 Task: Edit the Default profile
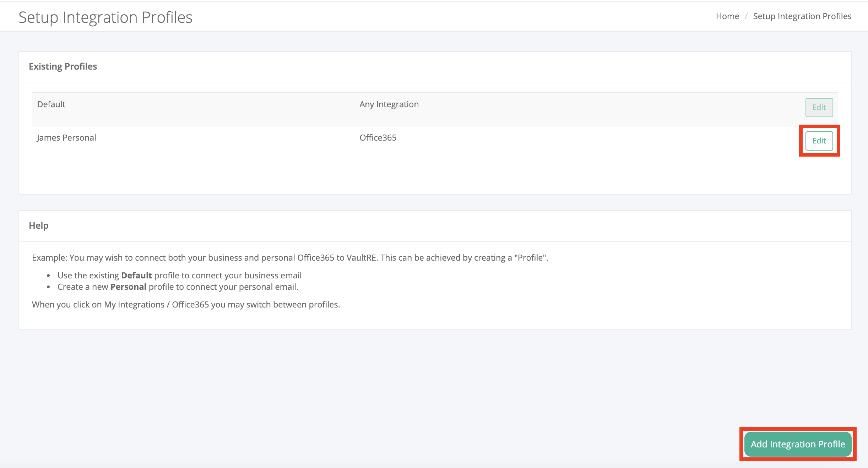819,107
